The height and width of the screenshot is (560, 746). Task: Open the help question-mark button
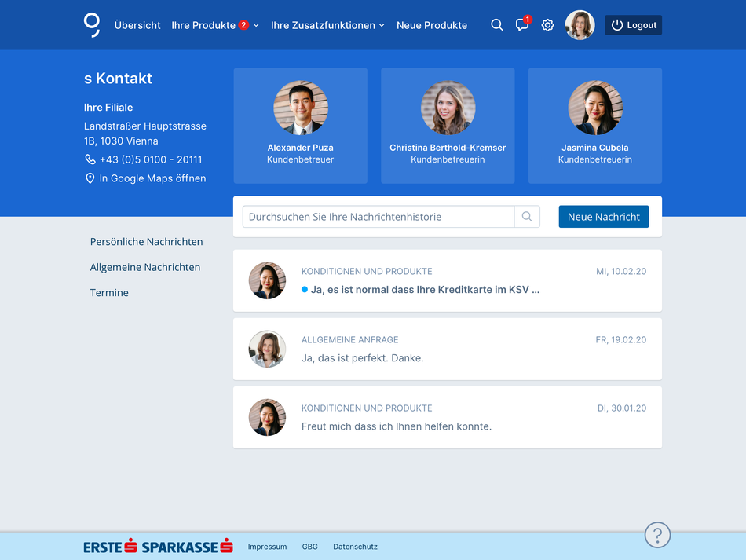point(657,535)
